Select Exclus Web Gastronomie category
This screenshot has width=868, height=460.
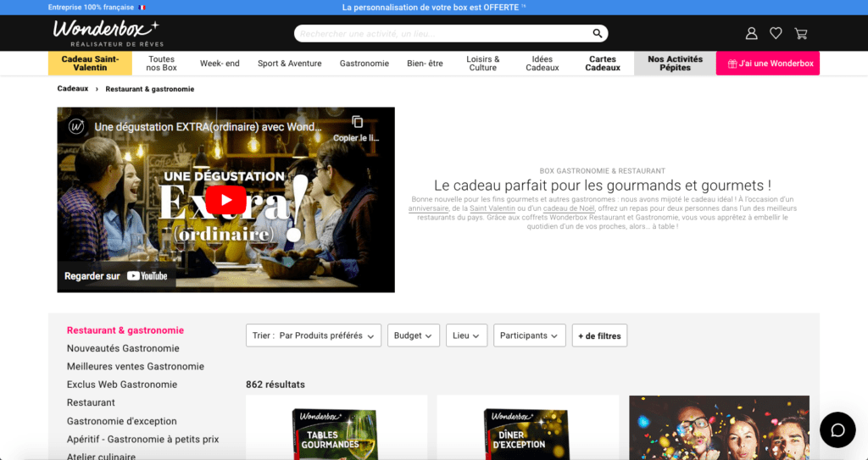pyautogui.click(x=122, y=385)
